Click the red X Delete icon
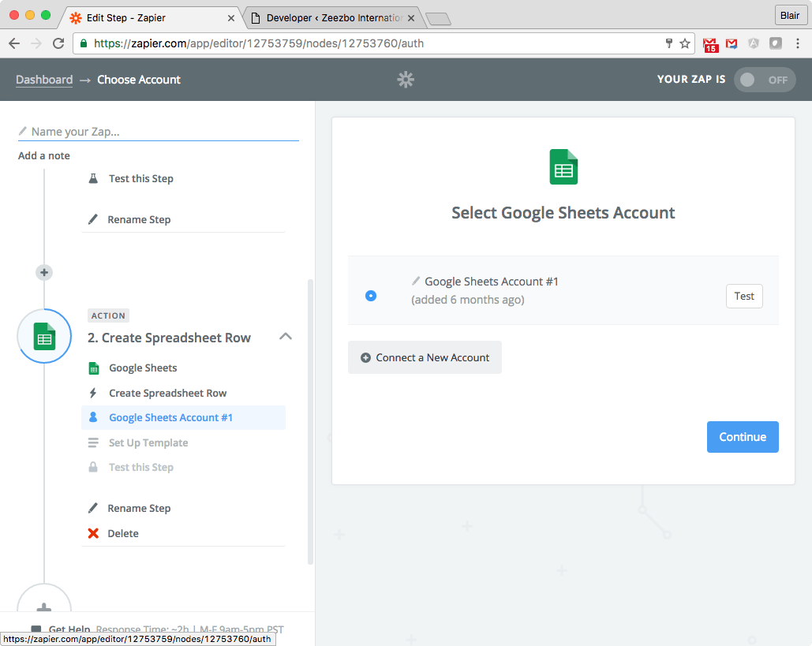This screenshot has width=812, height=646. pos(93,533)
